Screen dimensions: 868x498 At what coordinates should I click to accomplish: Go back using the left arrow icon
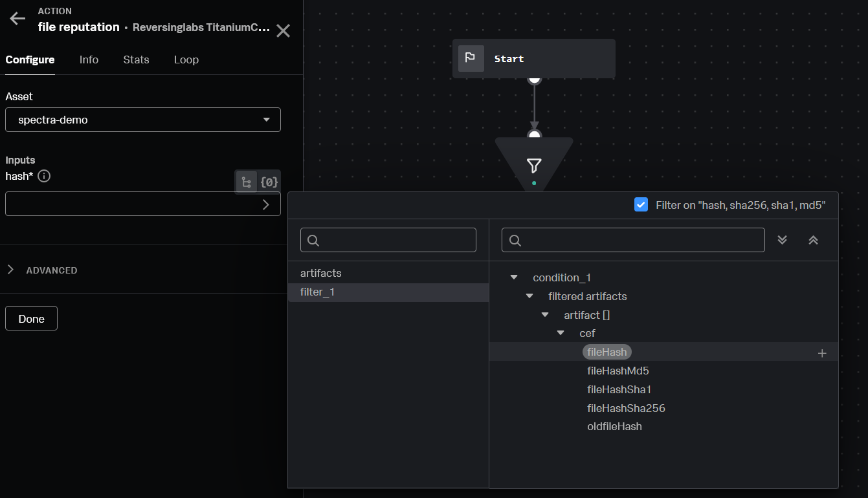(17, 19)
